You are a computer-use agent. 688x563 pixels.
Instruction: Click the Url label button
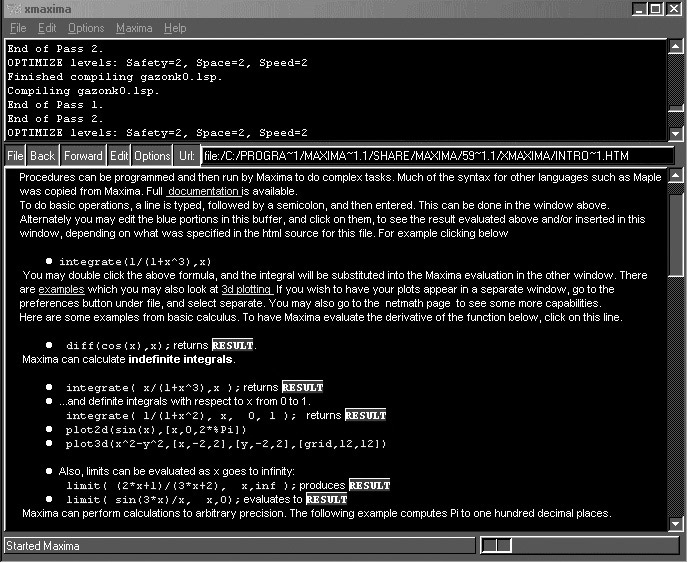[x=186, y=156]
